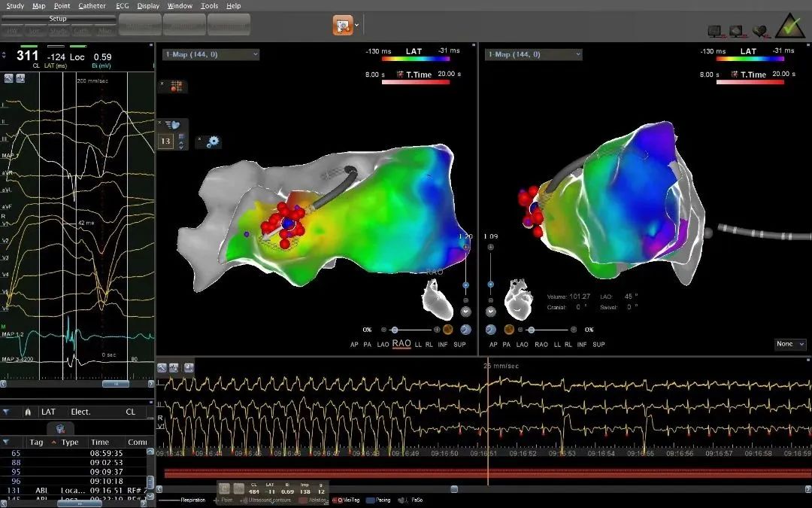Click the delete points icon above table
812x508 pixels.
coord(59,429)
